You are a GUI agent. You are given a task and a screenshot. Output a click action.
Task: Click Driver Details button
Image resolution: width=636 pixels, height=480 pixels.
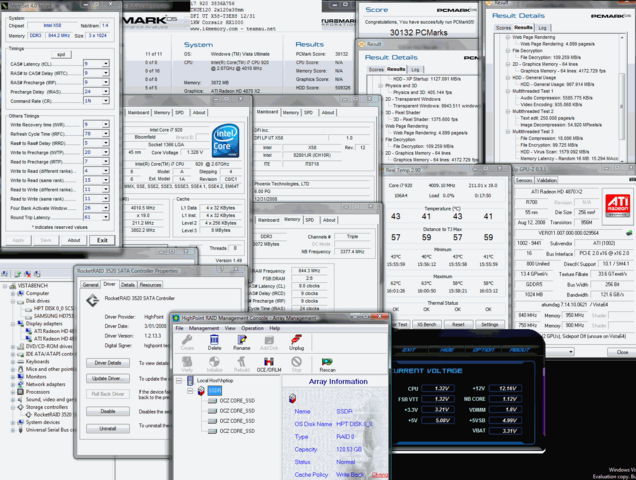pyautogui.click(x=108, y=363)
